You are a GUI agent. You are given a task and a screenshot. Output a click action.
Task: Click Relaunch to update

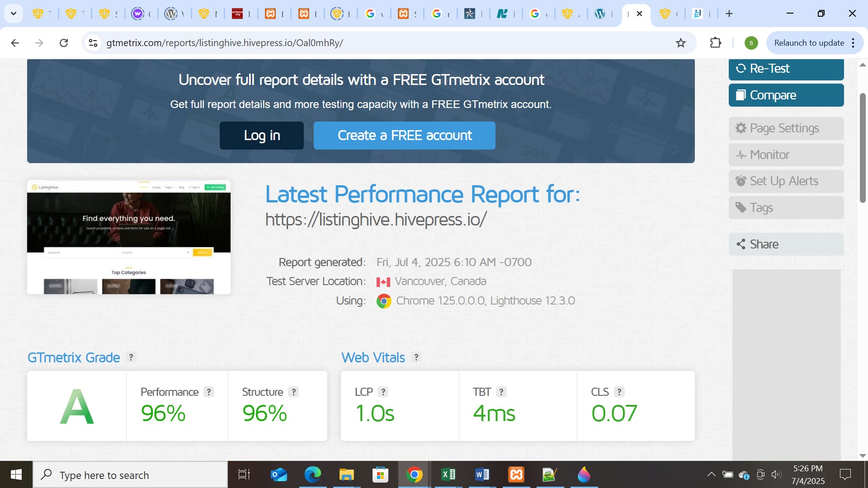click(x=809, y=43)
